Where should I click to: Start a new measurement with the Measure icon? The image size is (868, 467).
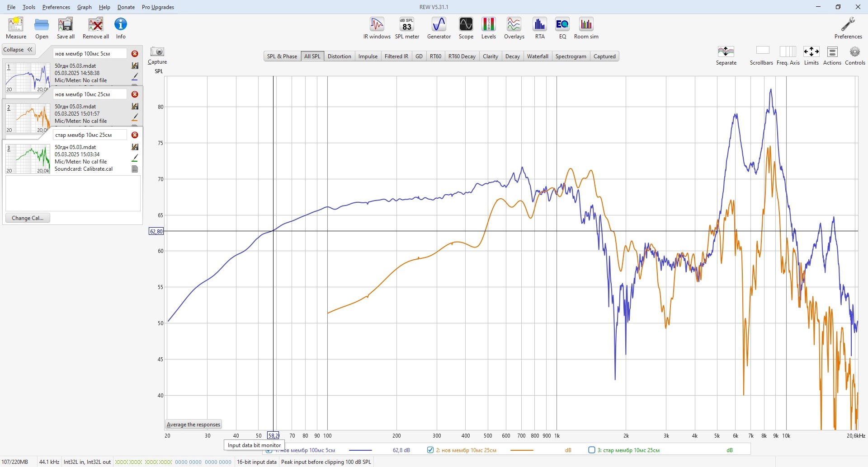pos(16,28)
